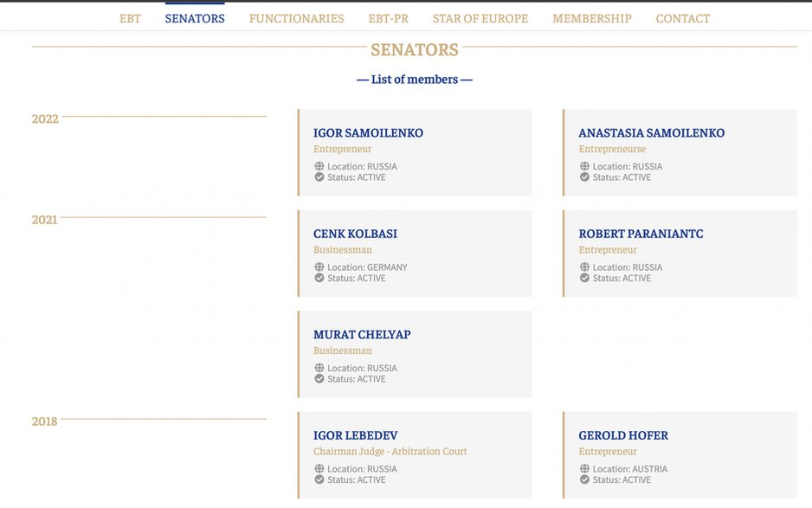Open Igor Samoilenko's senator profile

point(368,133)
